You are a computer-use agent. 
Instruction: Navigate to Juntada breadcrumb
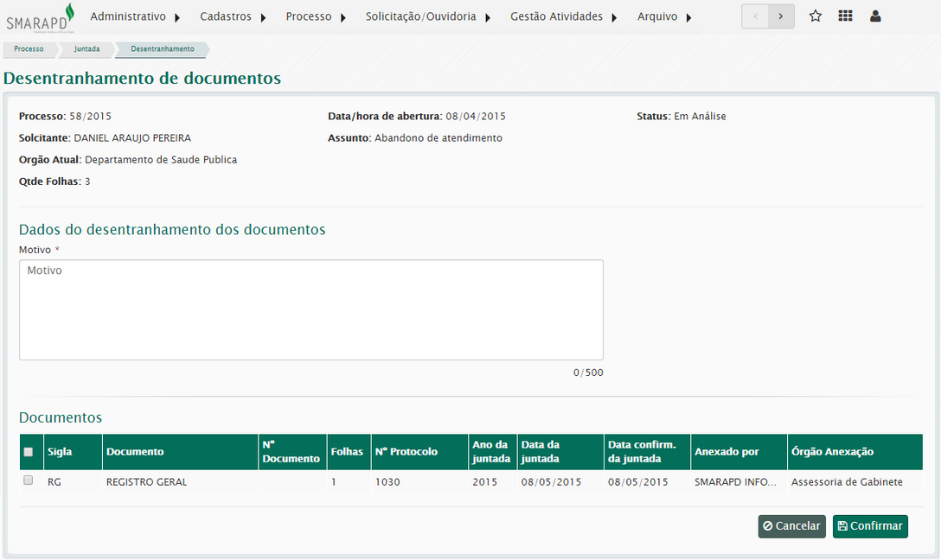pos(86,49)
